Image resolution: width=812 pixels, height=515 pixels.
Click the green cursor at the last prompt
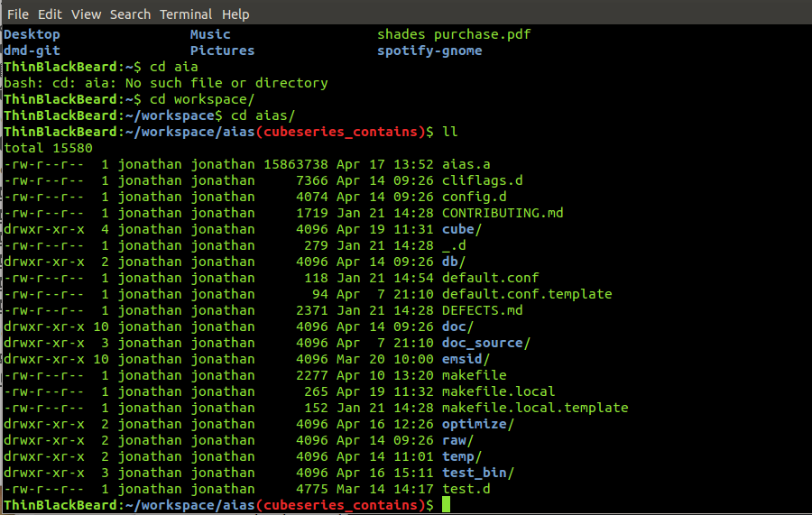447,505
